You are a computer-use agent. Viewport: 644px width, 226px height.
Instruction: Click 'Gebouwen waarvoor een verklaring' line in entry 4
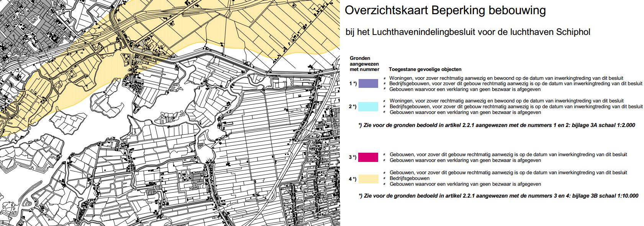point(465,184)
